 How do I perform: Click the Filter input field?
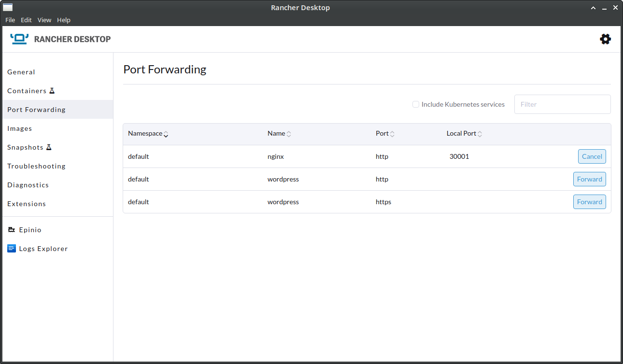(563, 104)
